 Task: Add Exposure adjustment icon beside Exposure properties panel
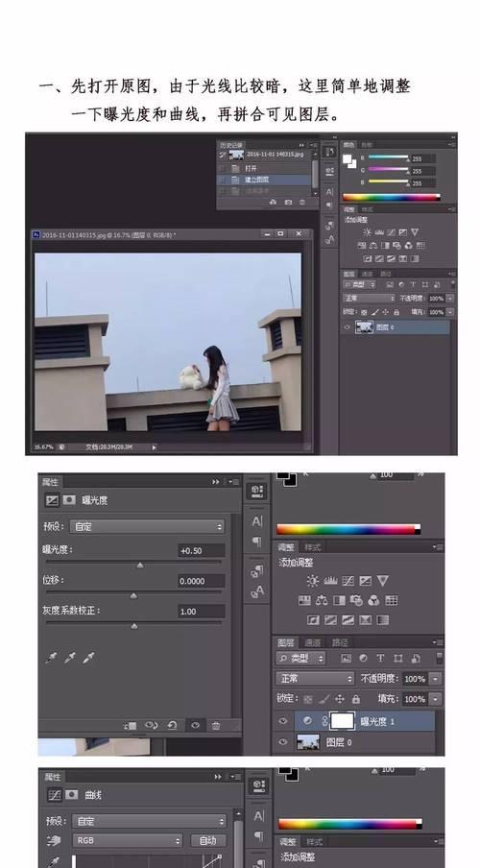pos(366,581)
